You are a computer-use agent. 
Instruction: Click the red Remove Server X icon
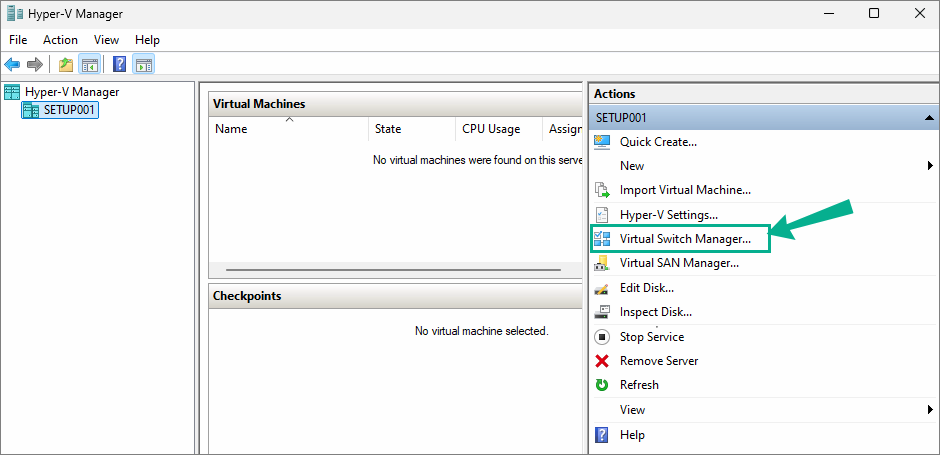tap(602, 361)
